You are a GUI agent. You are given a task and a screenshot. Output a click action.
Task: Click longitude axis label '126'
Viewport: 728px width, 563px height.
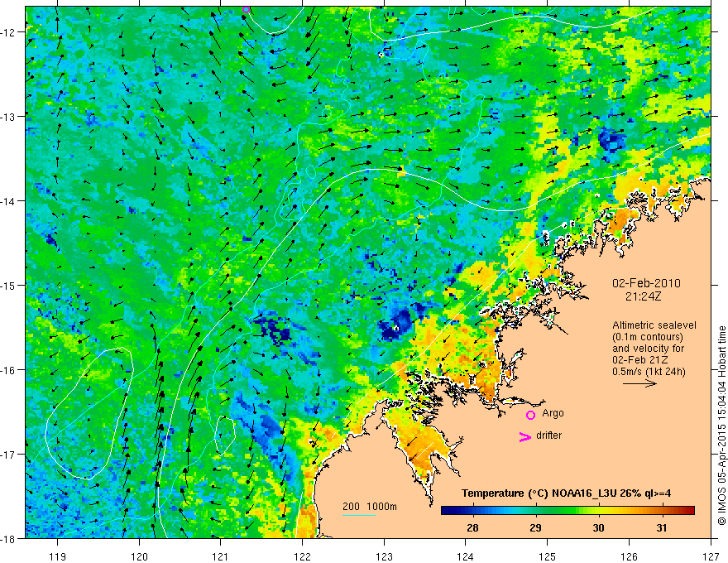(x=629, y=556)
